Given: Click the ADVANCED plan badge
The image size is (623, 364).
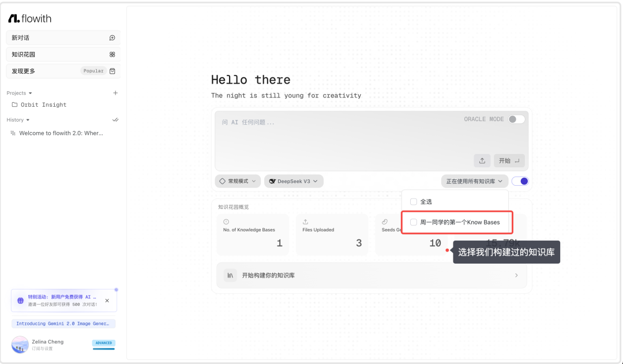Looking at the screenshot, I should pyautogui.click(x=103, y=343).
